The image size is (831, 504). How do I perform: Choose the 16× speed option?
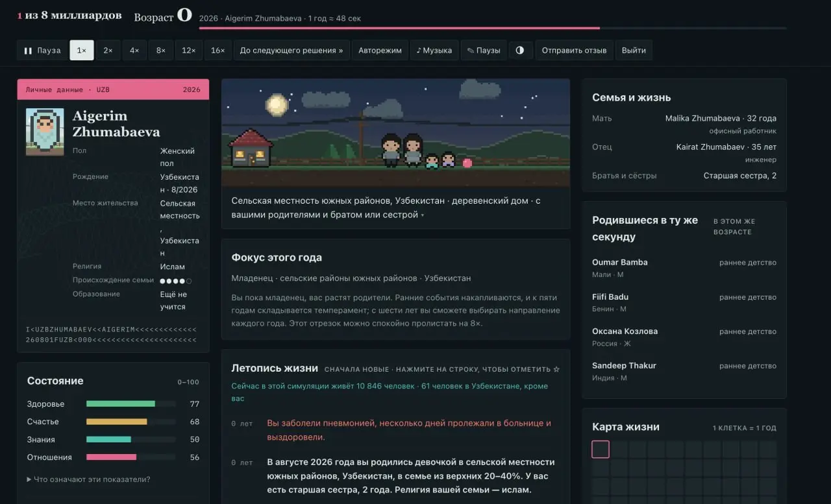point(218,51)
